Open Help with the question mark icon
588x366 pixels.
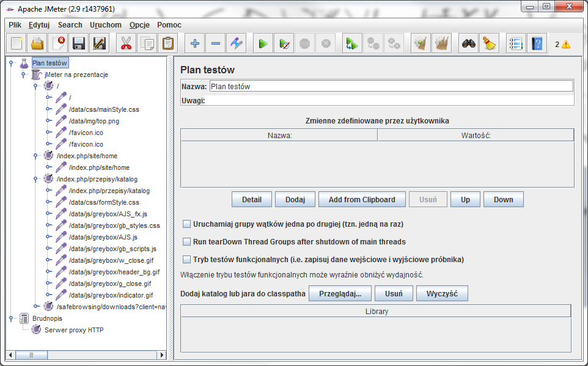537,43
